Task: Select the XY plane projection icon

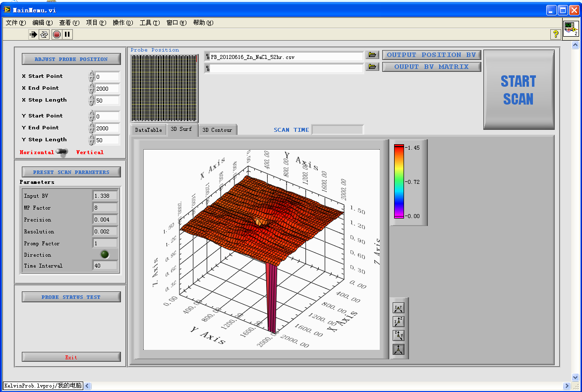Action: [398, 308]
